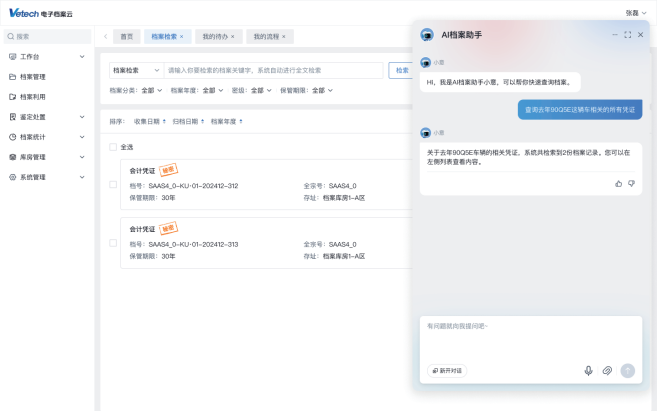This screenshot has width=657, height=411.
Task: Click the assistant greeting message bubble
Action: pyautogui.click(x=500, y=82)
